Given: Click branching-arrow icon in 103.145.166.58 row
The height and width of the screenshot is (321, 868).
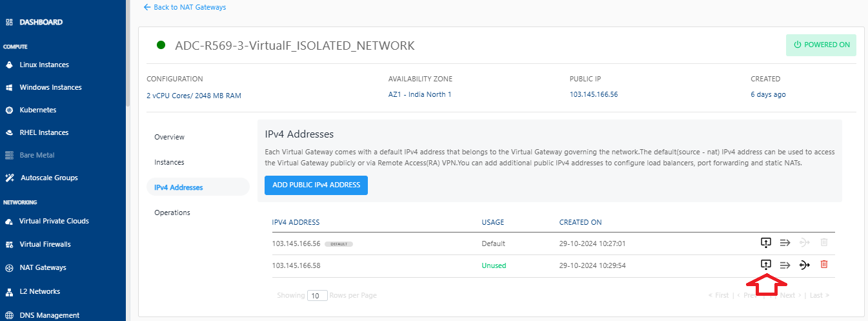Looking at the screenshot, I should tap(804, 264).
